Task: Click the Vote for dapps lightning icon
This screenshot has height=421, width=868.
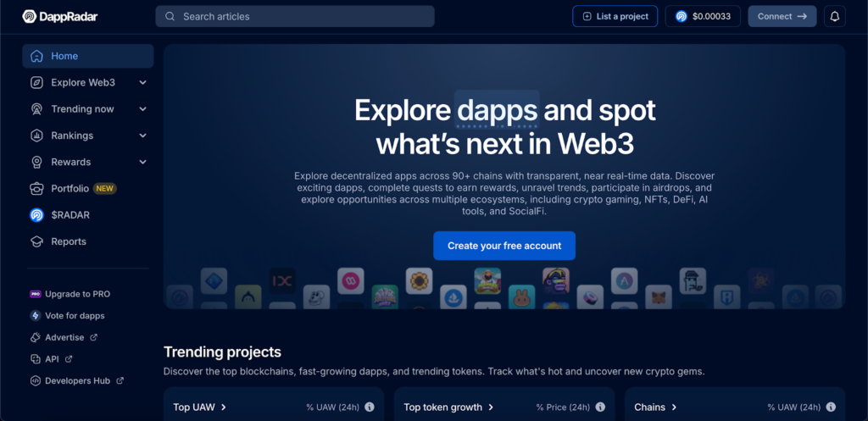Action: pos(36,315)
